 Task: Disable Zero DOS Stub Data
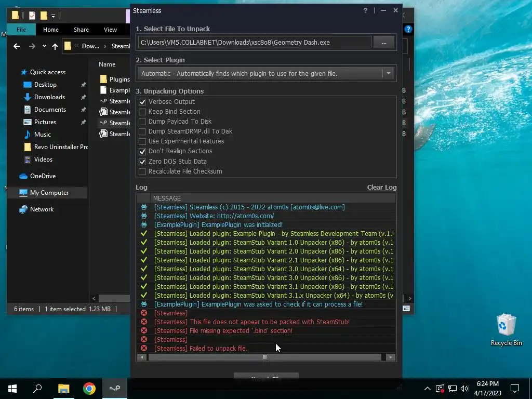tap(142, 162)
